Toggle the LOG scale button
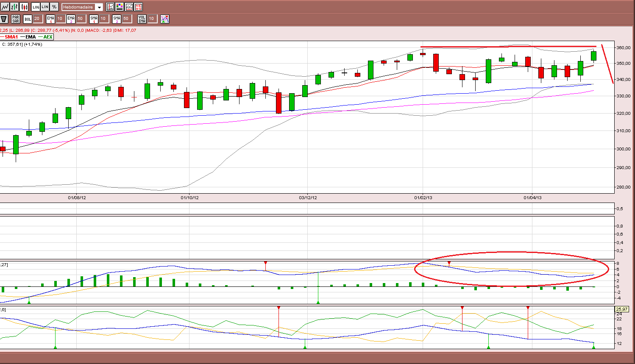This screenshot has height=364, width=635. (36, 7)
